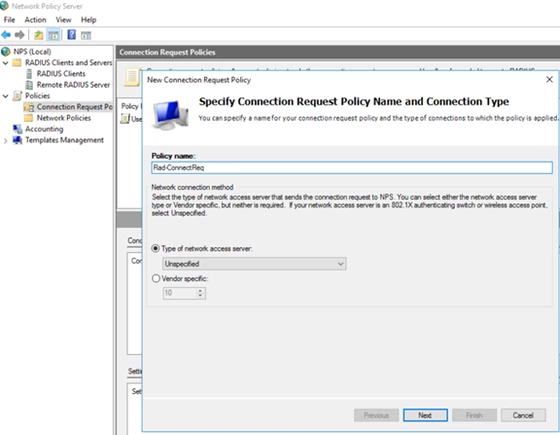
Task: Click the Accounting tree icon
Action: pos(17,129)
